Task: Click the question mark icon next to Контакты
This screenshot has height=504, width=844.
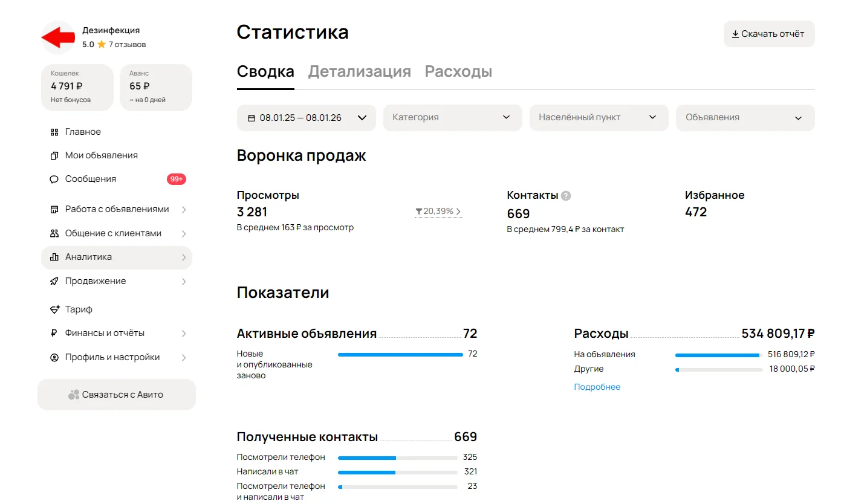Action: click(x=566, y=195)
